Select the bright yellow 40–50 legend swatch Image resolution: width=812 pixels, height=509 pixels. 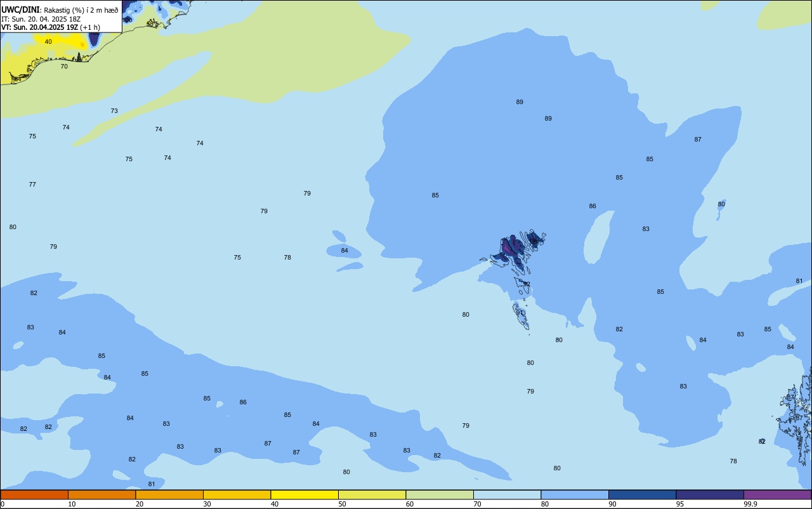(304, 494)
